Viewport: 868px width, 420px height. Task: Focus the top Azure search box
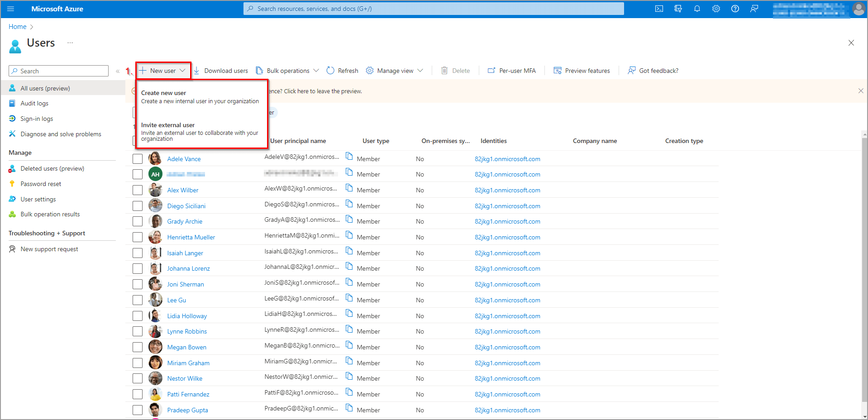pyautogui.click(x=434, y=9)
